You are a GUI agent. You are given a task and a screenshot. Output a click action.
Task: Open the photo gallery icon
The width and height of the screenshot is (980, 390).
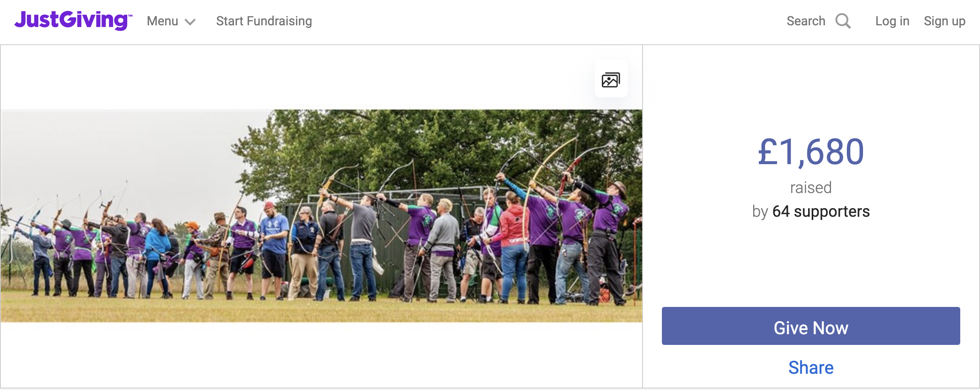pos(611,80)
